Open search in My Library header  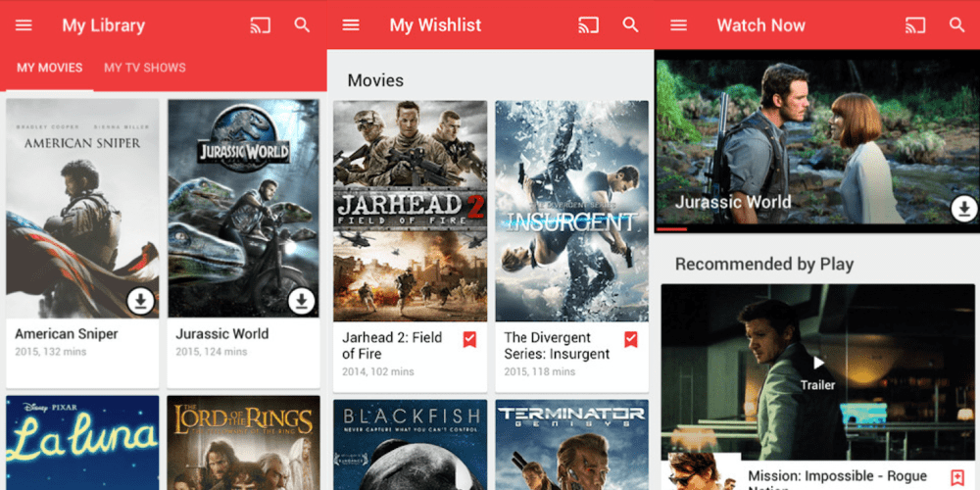point(303,25)
